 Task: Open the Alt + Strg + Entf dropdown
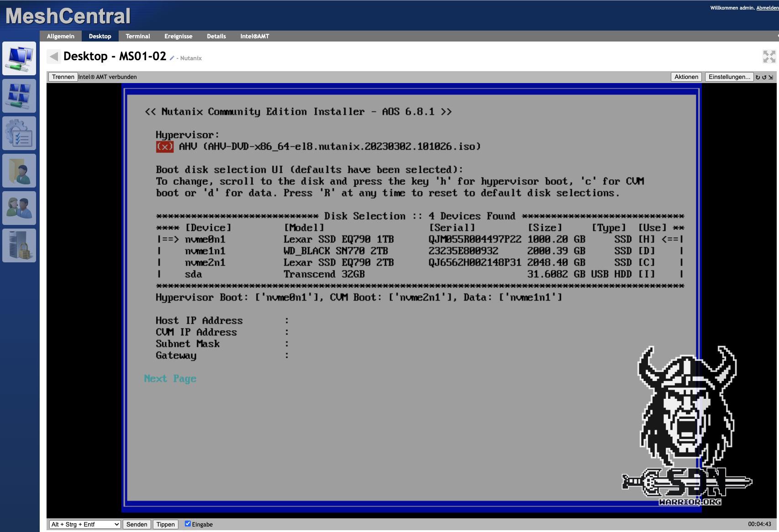[84, 524]
